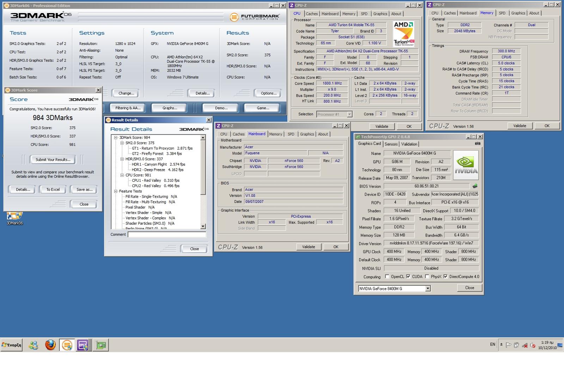Select HDR2 - Deep Freeze result row
Screen dimensions: 564x392
pyautogui.click(x=158, y=170)
